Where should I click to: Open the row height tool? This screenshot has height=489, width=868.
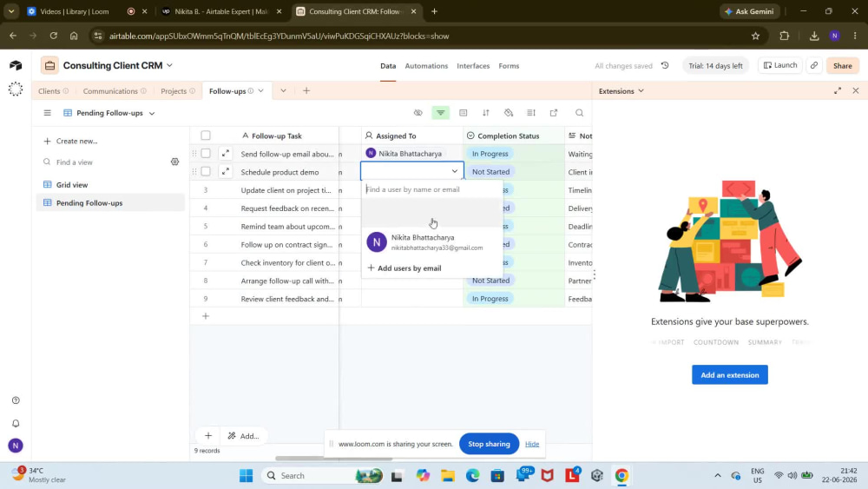(531, 113)
